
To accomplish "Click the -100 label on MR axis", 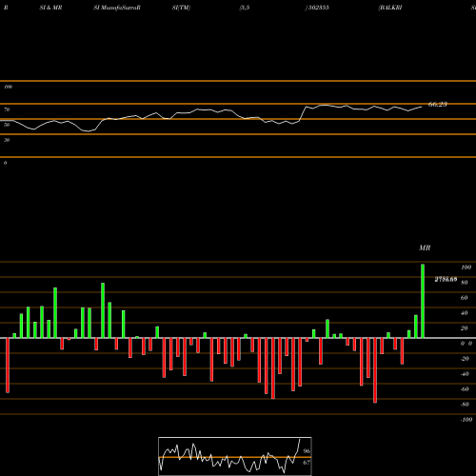I will point(466,420).
